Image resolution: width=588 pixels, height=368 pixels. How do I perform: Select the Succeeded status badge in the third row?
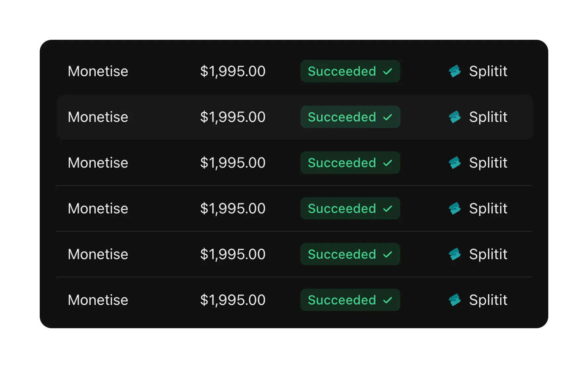(x=350, y=163)
